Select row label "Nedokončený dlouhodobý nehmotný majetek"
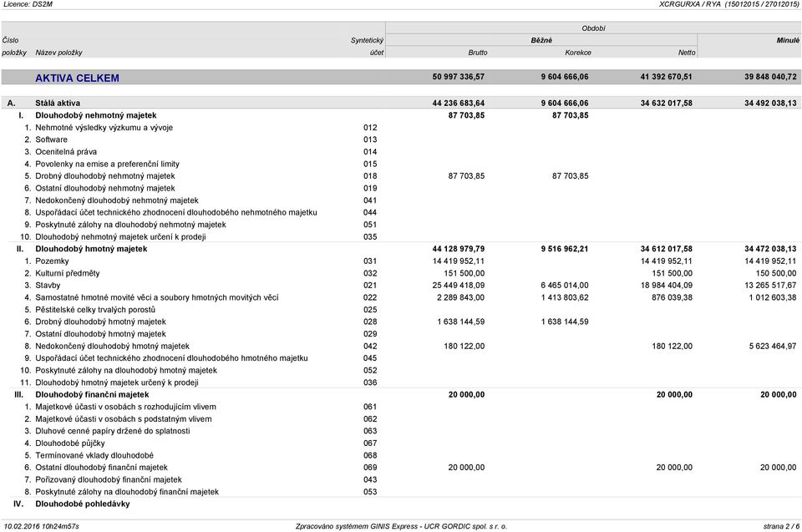 (x=117, y=200)
